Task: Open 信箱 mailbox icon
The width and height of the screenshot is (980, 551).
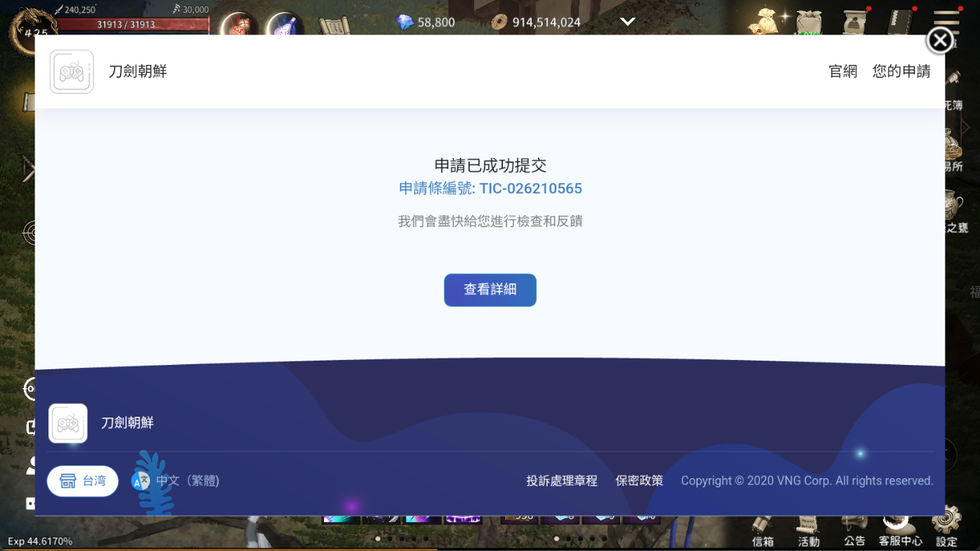Action: [762, 529]
